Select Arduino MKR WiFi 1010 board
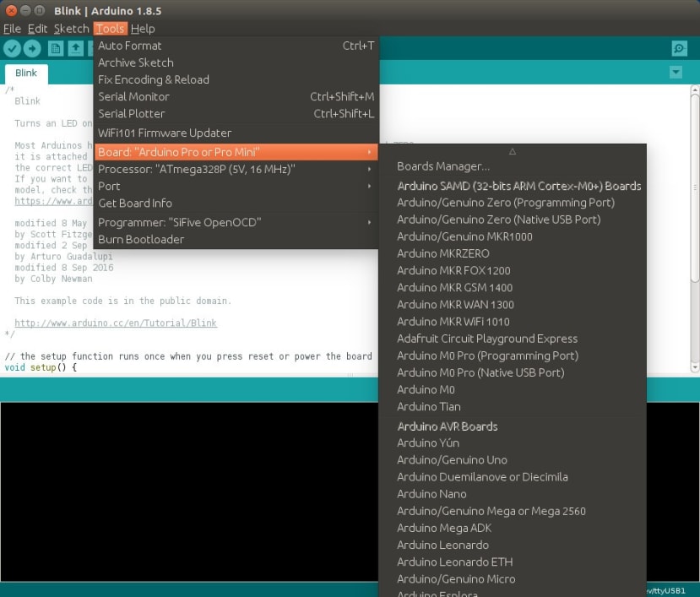Image resolution: width=700 pixels, height=597 pixels. pyautogui.click(x=513, y=322)
